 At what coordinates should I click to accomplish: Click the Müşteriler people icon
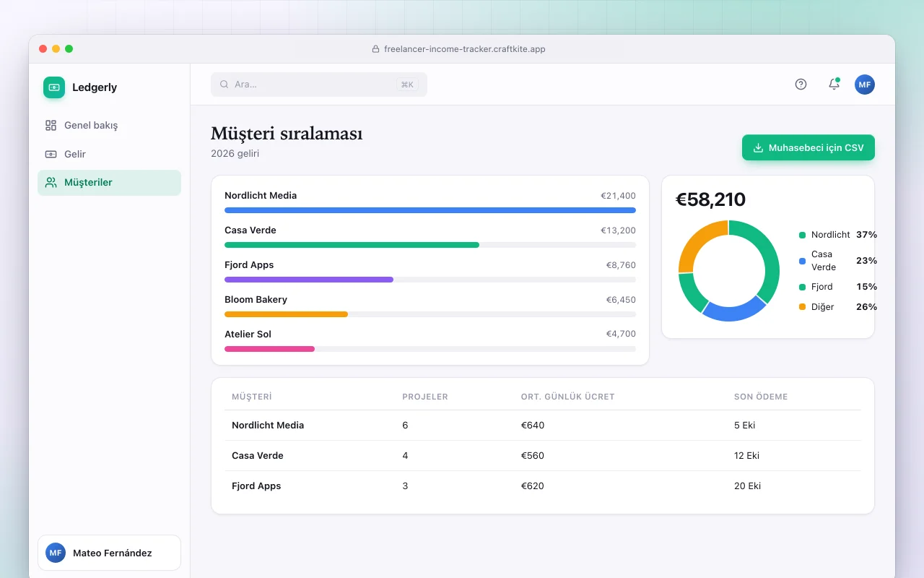[x=51, y=183]
